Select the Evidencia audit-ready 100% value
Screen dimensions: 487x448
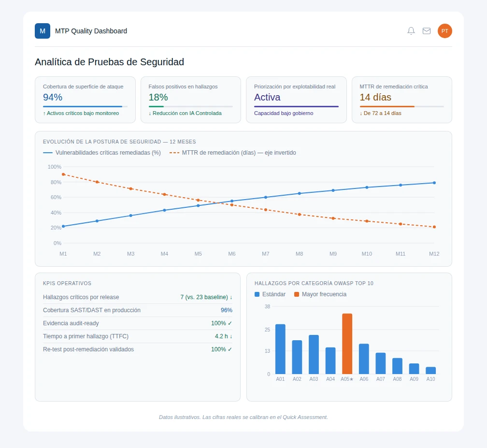pos(221,323)
